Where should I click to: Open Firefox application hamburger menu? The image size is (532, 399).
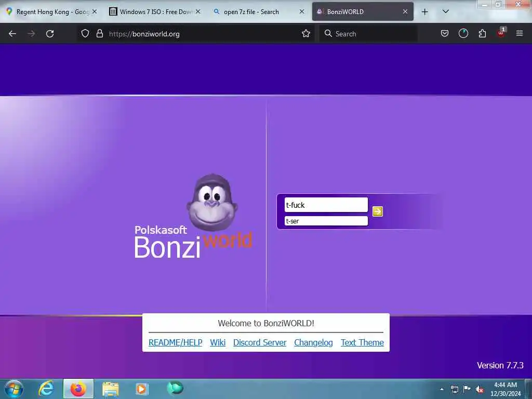point(520,33)
